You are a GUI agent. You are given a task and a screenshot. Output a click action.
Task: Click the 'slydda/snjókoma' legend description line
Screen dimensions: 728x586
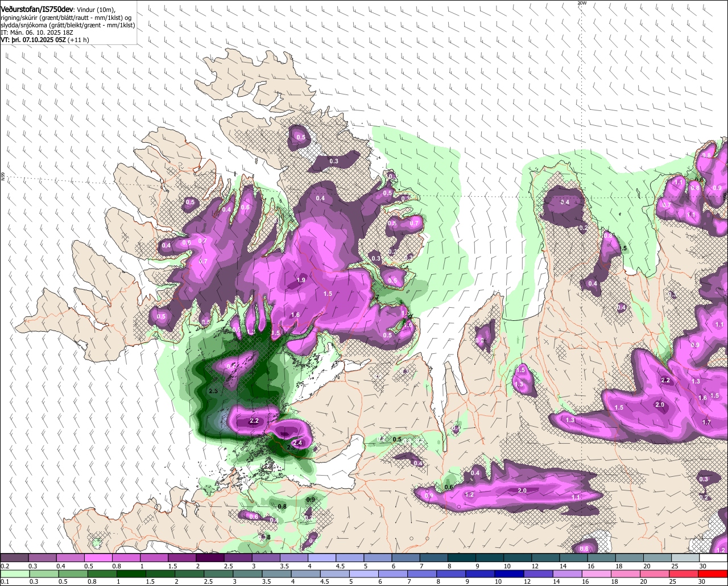pos(68,25)
